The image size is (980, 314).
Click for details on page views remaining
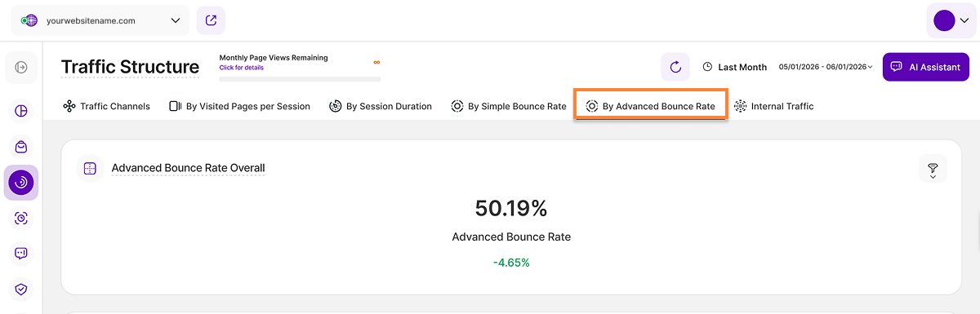click(x=242, y=68)
